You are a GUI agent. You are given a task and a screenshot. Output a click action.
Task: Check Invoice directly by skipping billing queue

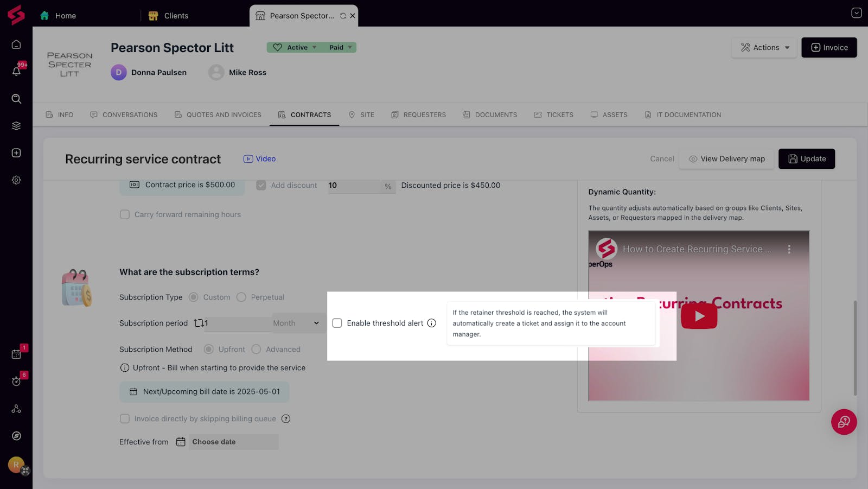(x=125, y=418)
